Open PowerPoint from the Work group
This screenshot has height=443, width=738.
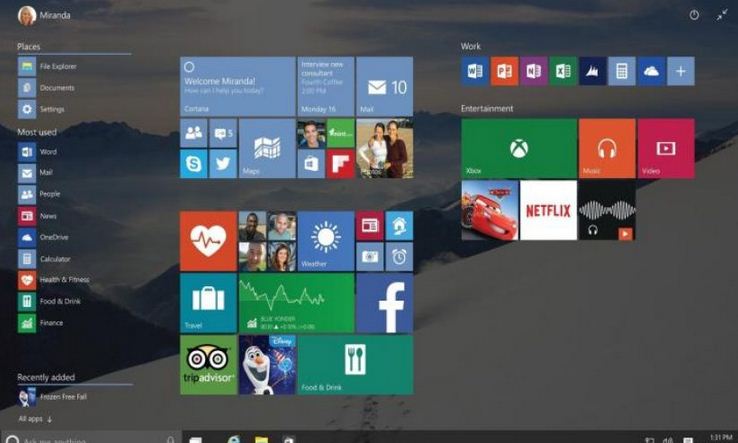504,71
